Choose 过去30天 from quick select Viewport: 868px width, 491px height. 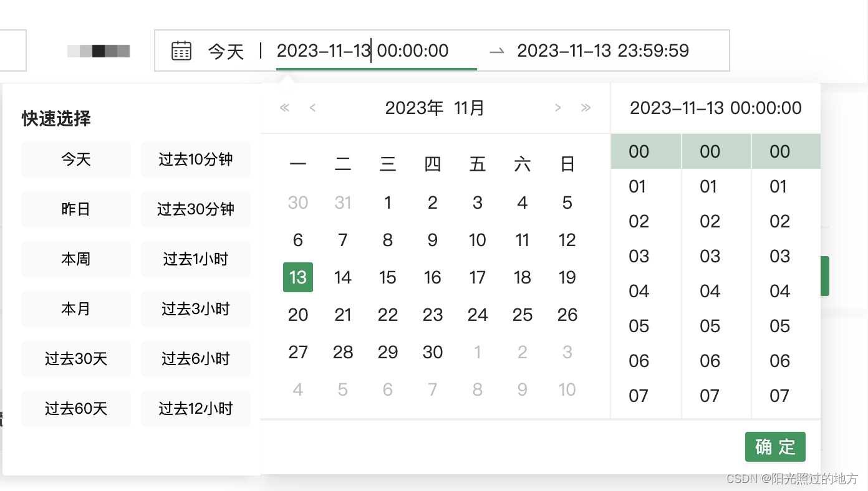coord(75,359)
